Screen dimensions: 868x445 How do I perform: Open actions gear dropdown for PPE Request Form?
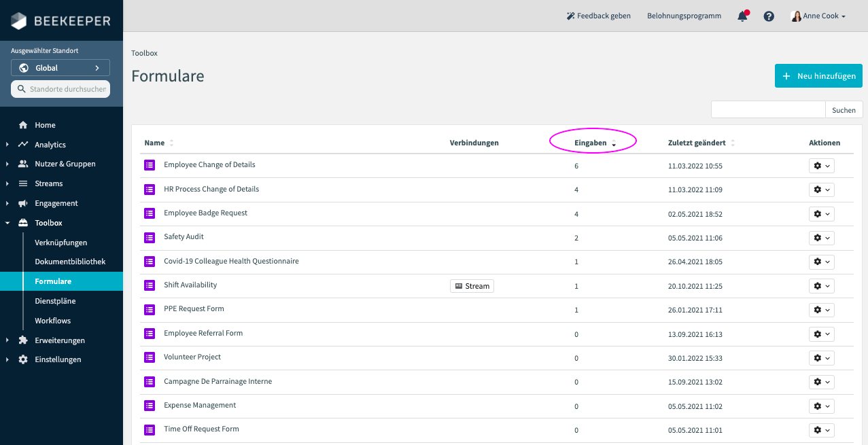(x=821, y=310)
